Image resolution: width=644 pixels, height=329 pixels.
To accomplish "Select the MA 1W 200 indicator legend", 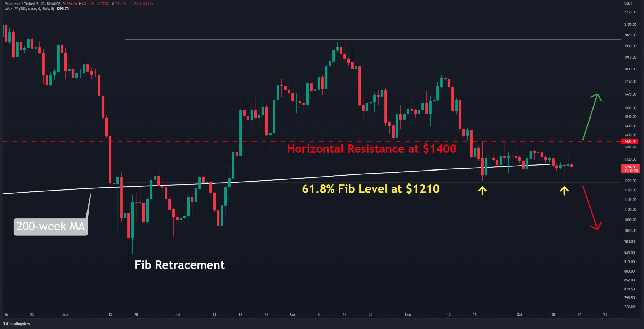I will click(29, 9).
